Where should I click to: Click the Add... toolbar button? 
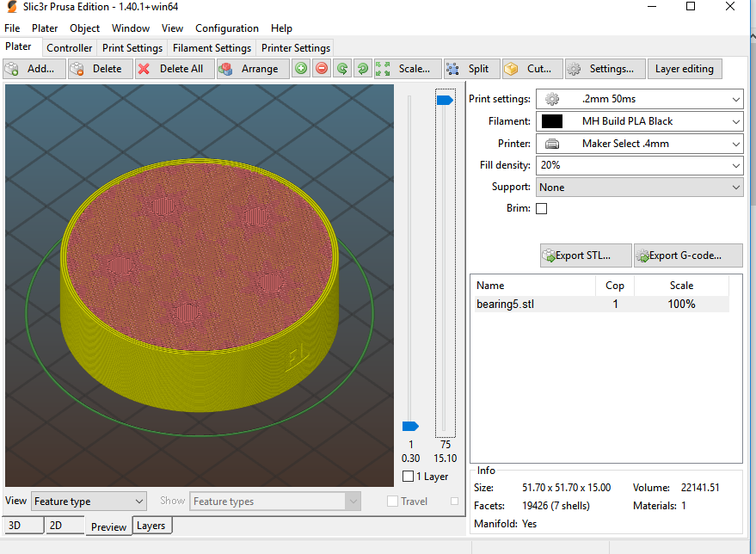pyautogui.click(x=34, y=69)
